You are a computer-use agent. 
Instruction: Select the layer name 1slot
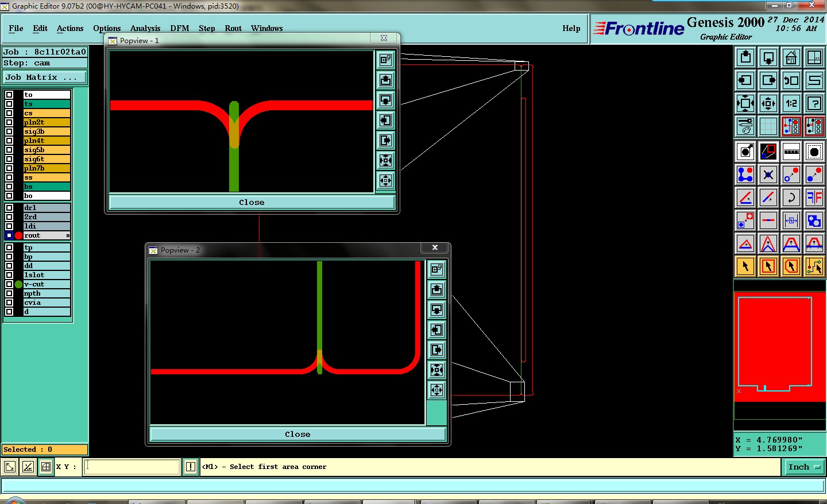click(47, 275)
